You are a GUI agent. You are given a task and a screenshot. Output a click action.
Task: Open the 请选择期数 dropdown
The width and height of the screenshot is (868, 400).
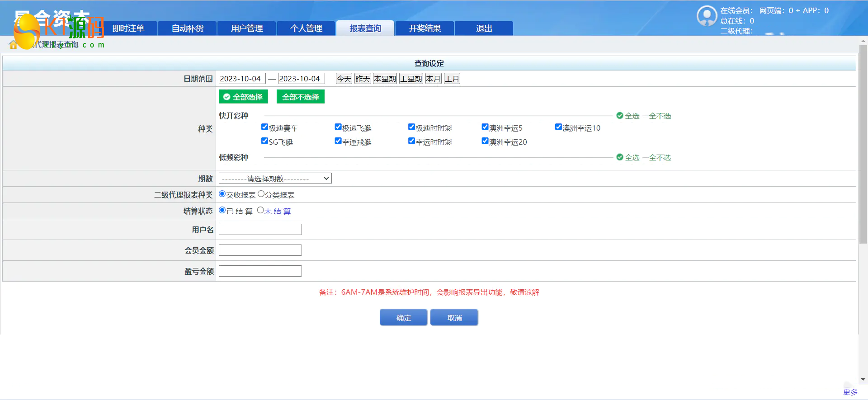pyautogui.click(x=275, y=179)
